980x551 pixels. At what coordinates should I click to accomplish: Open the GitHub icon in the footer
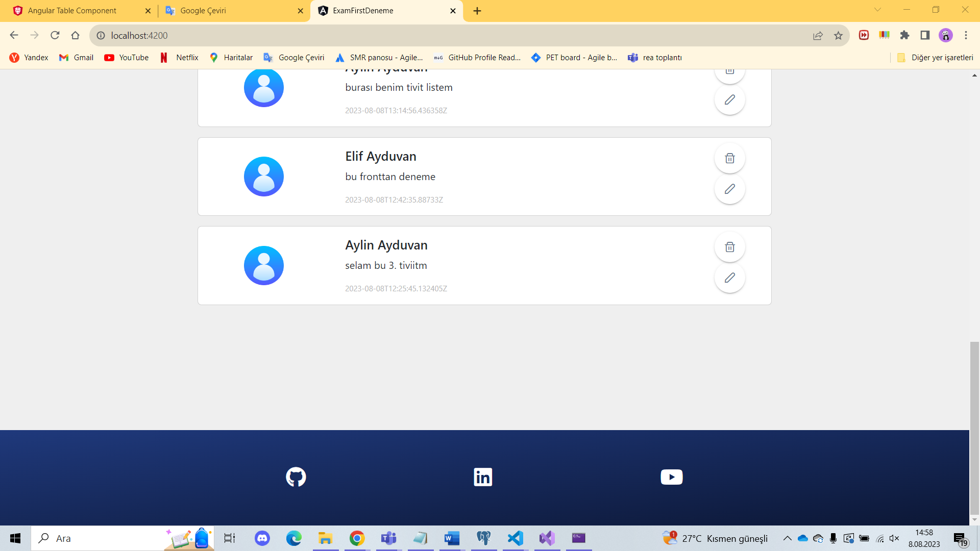[296, 477]
